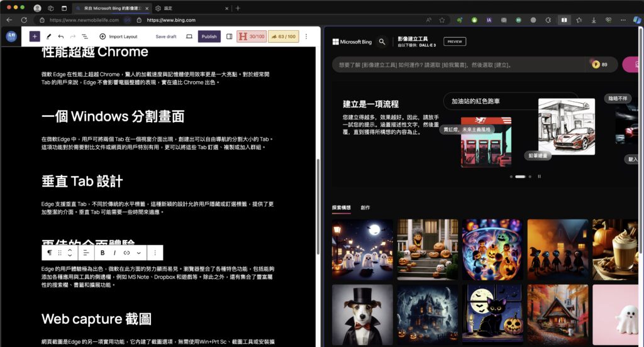Click the image prompt input field
This screenshot has height=347, width=644.
[459, 65]
